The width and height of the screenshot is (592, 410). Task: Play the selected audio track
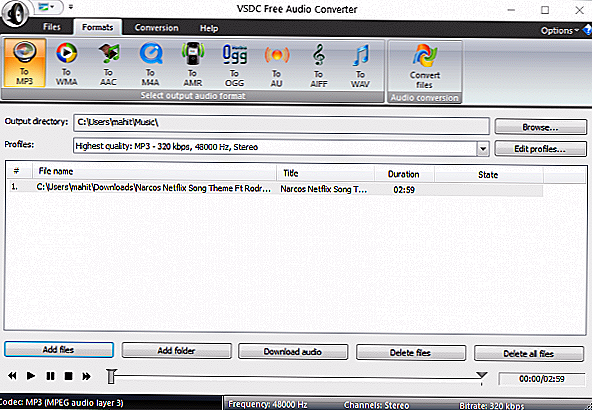tap(31, 376)
